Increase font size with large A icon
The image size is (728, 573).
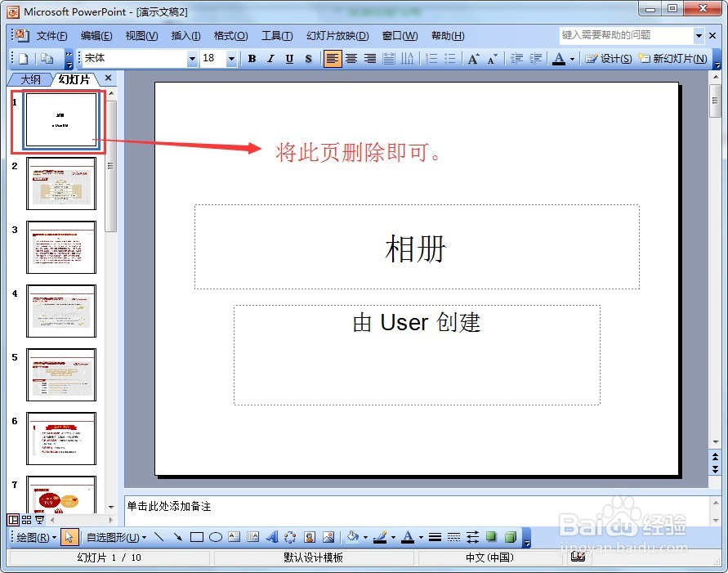[474, 59]
